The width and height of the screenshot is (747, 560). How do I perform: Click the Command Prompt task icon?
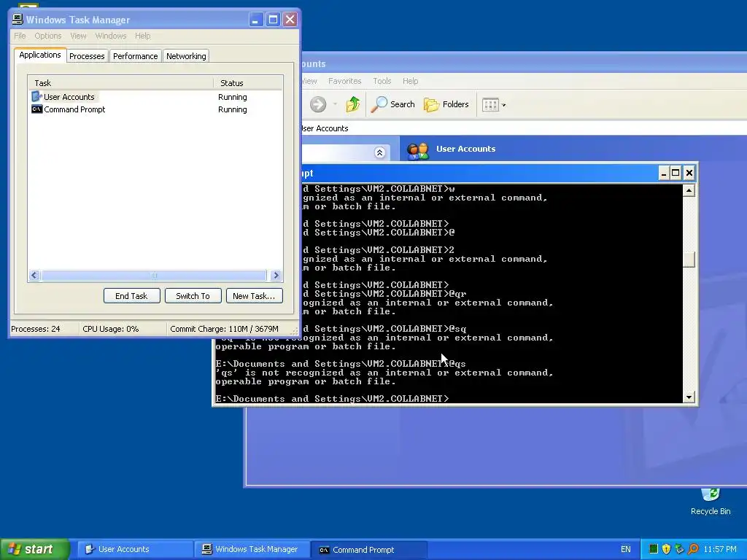(36, 109)
